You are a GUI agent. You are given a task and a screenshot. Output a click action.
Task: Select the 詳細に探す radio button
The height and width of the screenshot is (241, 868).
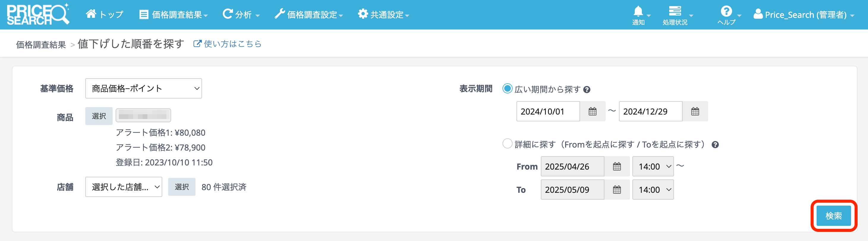coord(507,144)
